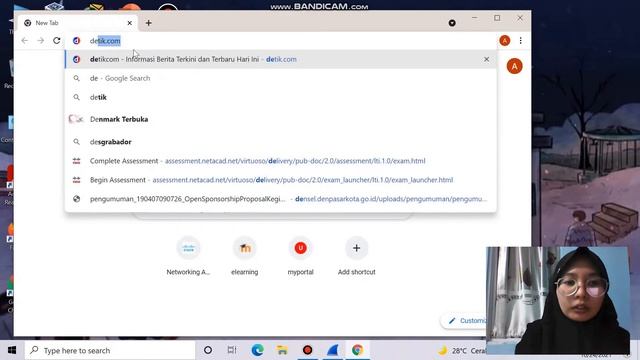Click the address bar containing detik.com

click(282, 40)
